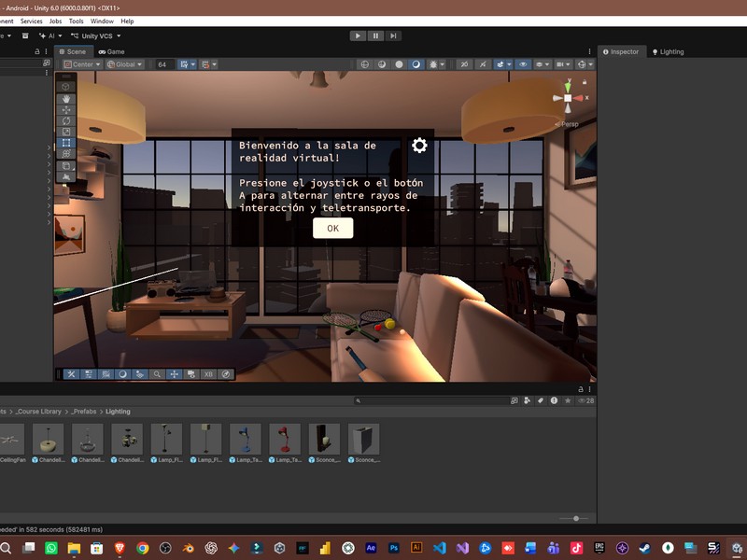Go to _Prefabs breadcrumb folder
The width and height of the screenshot is (747, 560).
tap(84, 412)
